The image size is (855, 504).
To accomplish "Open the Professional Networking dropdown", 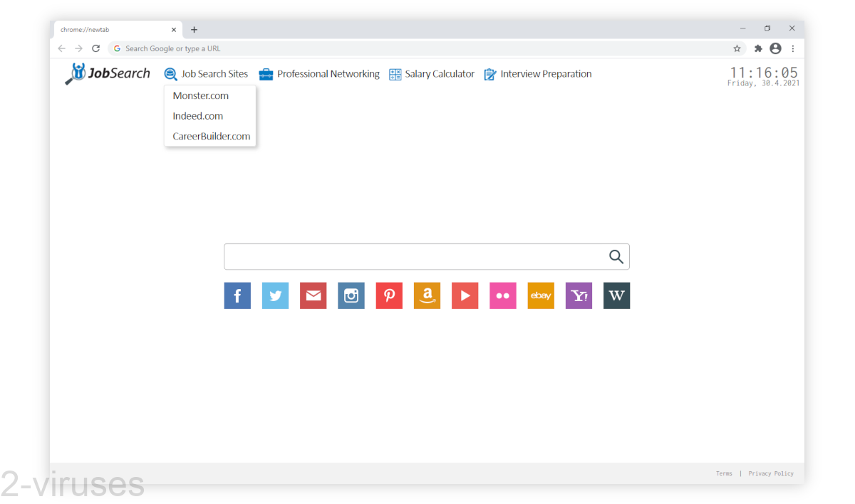I will coord(319,73).
